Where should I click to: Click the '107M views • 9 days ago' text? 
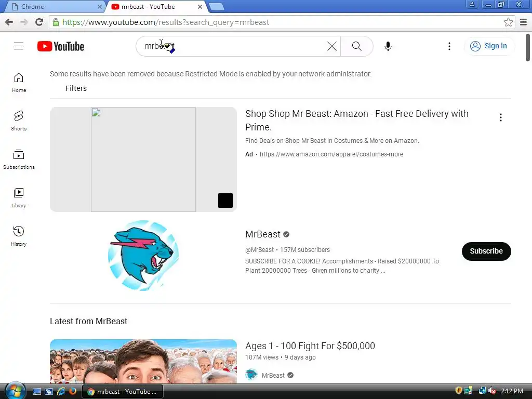point(280,357)
